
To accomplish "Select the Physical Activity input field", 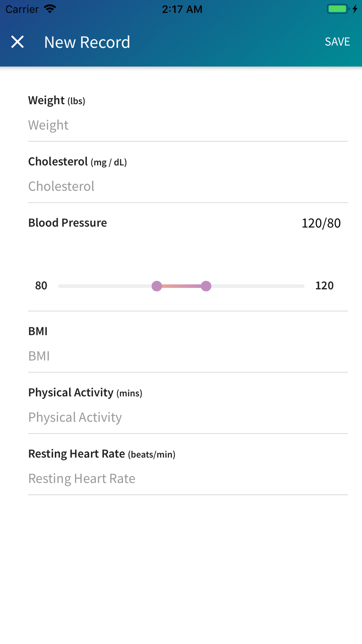I will [x=188, y=417].
